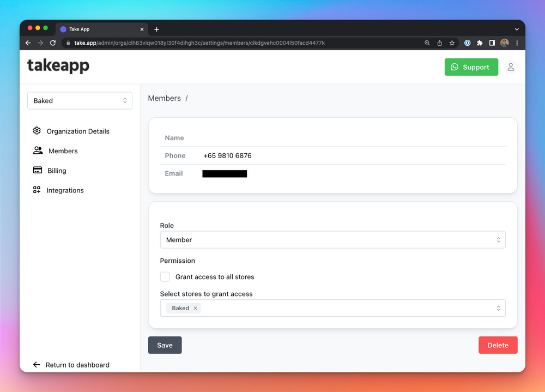545x392 pixels.
Task: Remove the Baked store tag
Action: click(195, 308)
